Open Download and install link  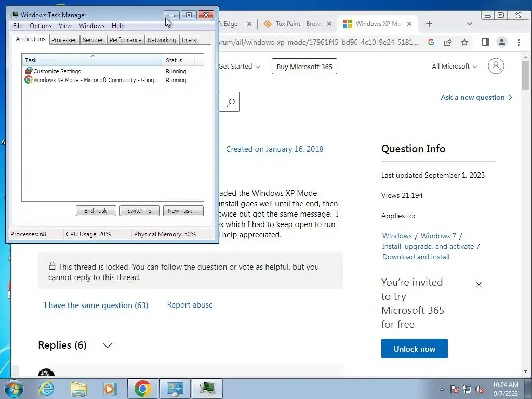[x=416, y=257]
